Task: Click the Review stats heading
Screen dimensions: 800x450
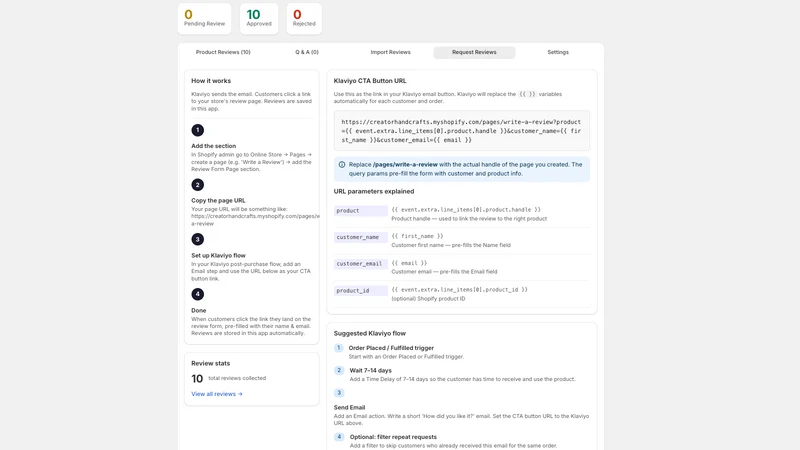Action: (211, 363)
